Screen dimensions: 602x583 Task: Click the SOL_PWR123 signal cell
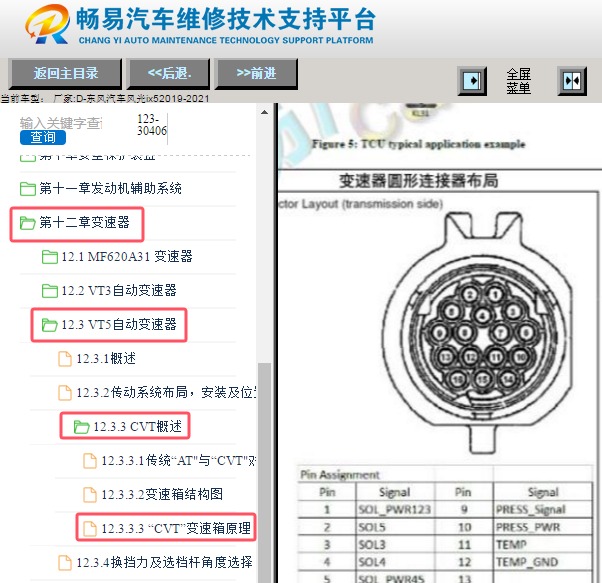[x=395, y=510]
